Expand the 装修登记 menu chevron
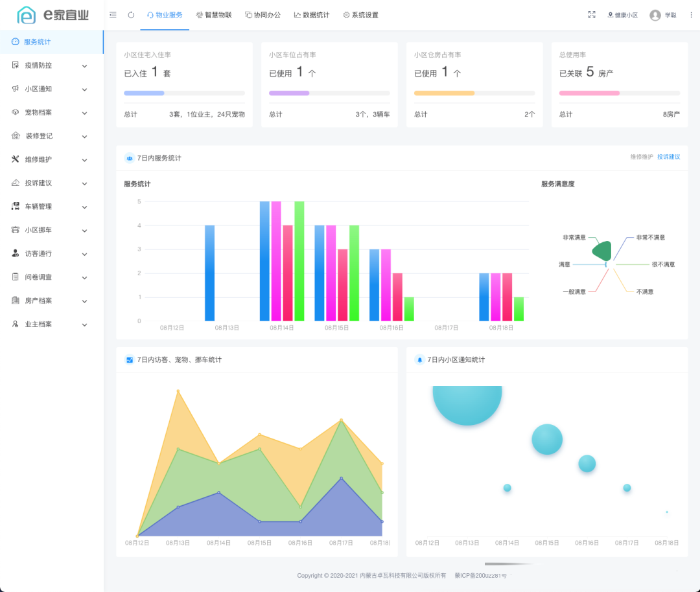Screen dimensions: 700x592 point(84,137)
